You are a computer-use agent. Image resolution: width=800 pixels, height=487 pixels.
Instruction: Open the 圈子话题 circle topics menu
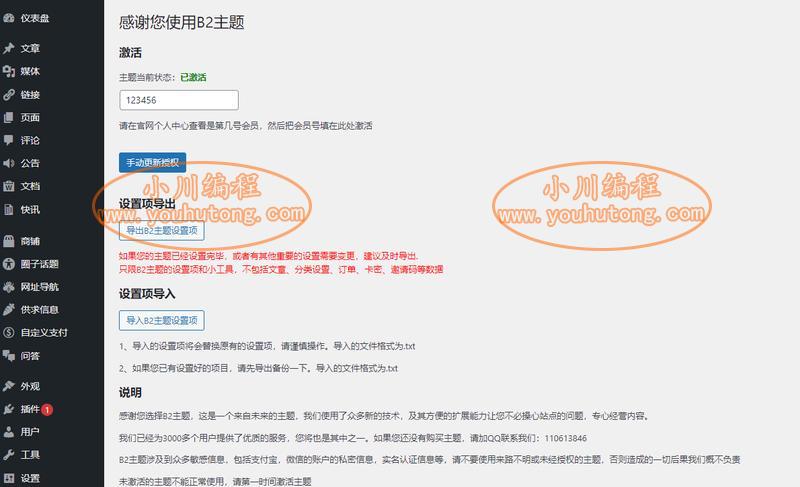pos(39,264)
